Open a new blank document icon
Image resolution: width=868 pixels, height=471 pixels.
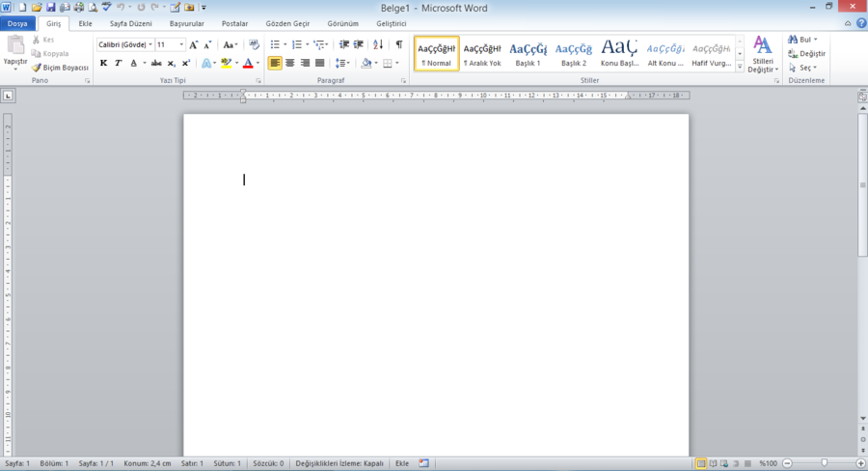(x=23, y=7)
